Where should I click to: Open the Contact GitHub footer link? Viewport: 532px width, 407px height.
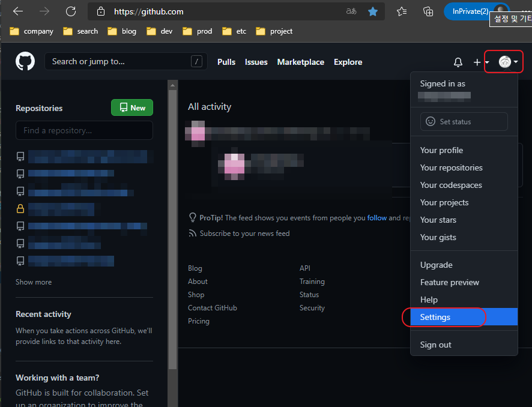coord(213,308)
